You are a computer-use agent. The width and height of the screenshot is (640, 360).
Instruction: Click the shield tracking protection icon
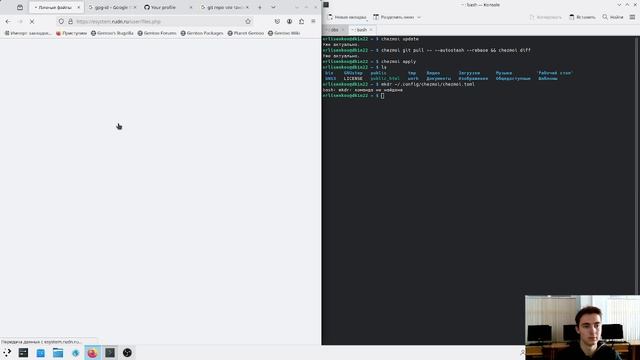(x=61, y=21)
